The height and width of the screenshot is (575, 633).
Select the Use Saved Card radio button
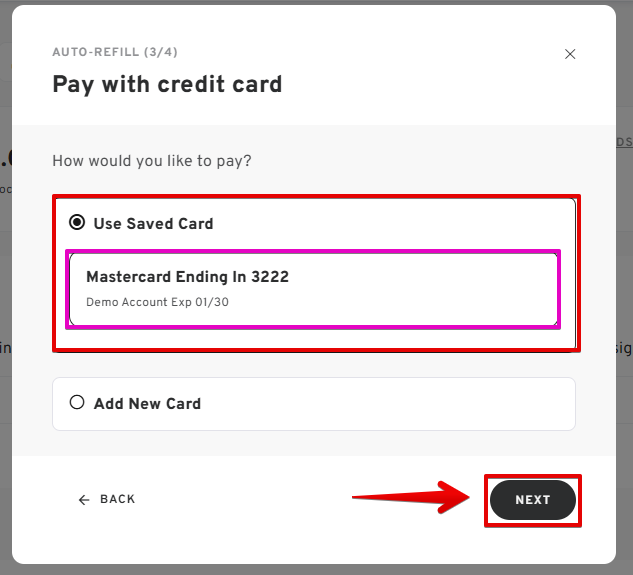pos(77,223)
